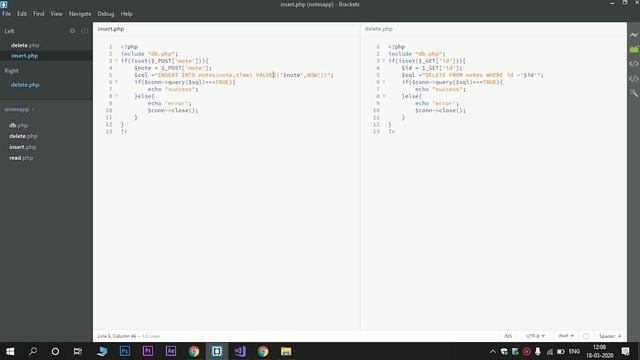Open the Find menu

[38, 14]
